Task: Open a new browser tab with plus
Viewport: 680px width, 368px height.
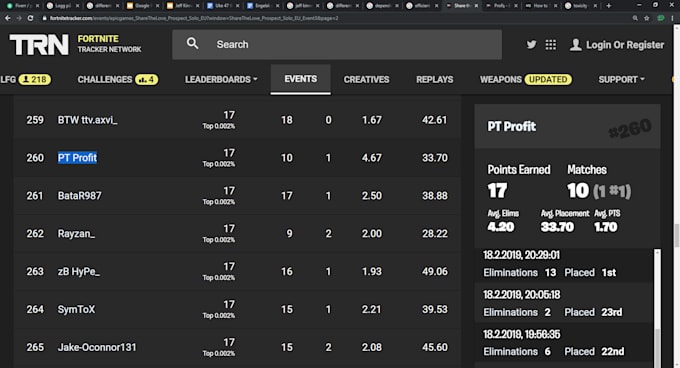Action: [608, 6]
